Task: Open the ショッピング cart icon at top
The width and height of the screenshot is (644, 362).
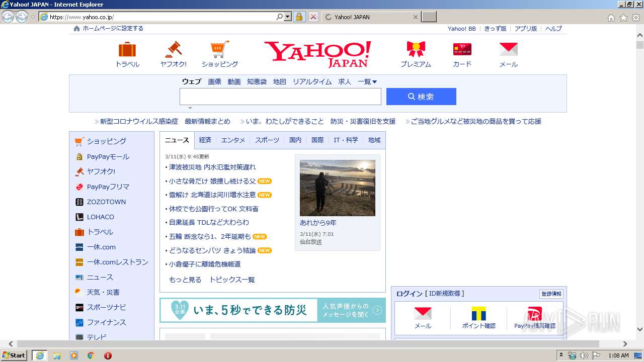Action: click(219, 50)
